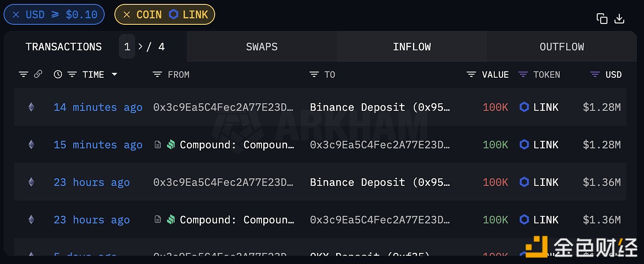The image size is (644, 264).
Task: Remove the COIN LINK filter chip
Action: coord(127,15)
